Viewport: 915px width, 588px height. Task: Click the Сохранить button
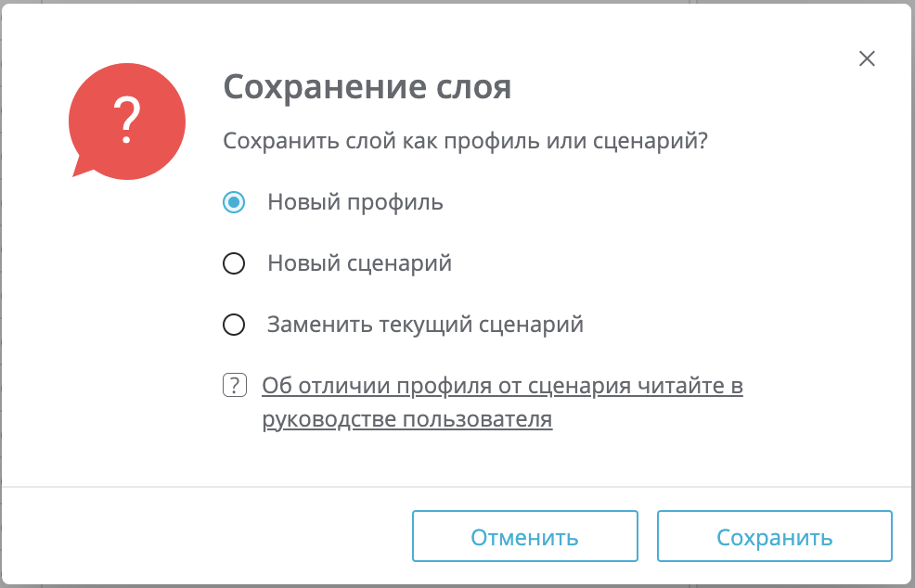[x=774, y=537]
